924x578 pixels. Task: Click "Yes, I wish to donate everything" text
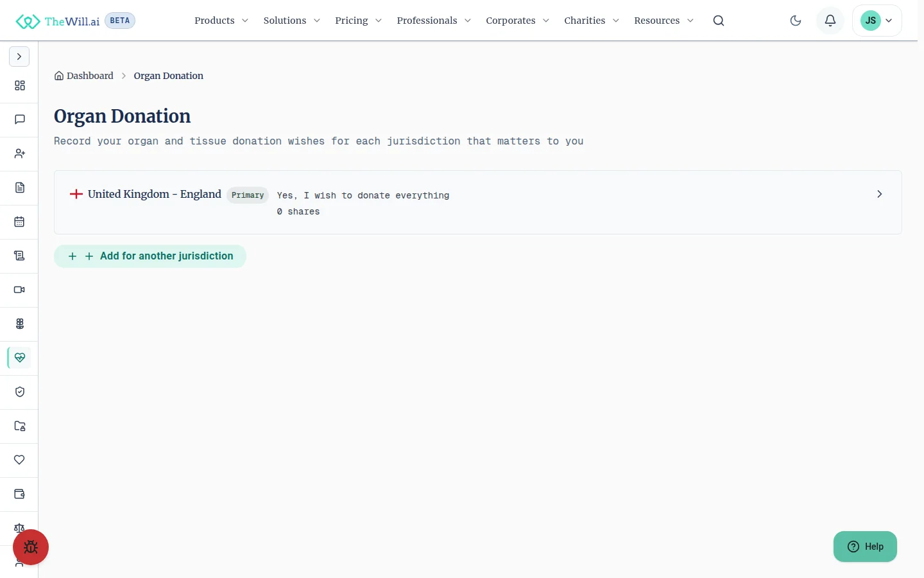coord(363,195)
